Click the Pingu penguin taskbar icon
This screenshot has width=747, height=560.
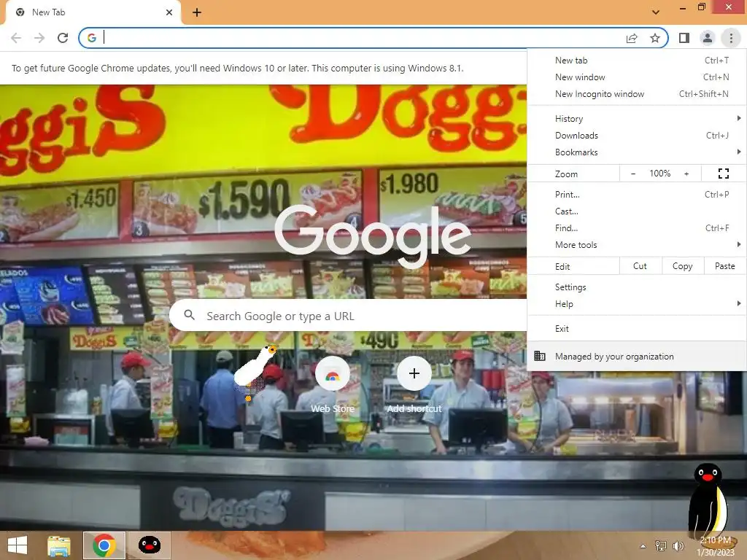coord(149,545)
